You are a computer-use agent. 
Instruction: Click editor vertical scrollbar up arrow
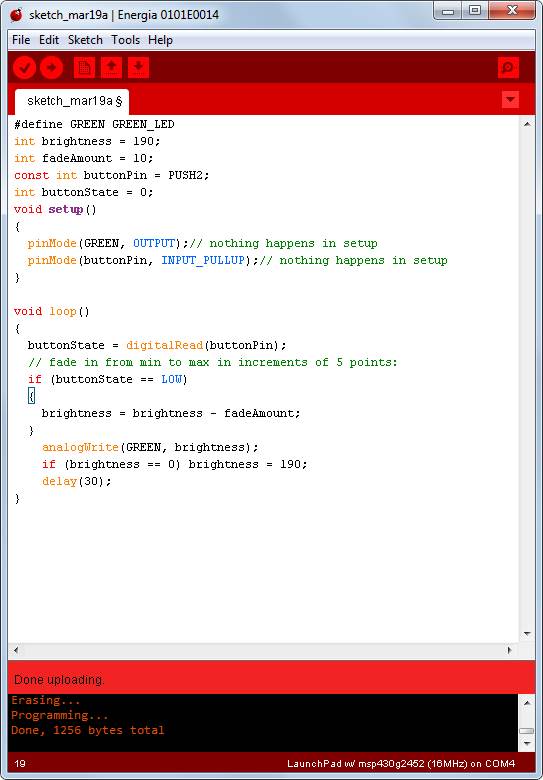tap(527, 124)
